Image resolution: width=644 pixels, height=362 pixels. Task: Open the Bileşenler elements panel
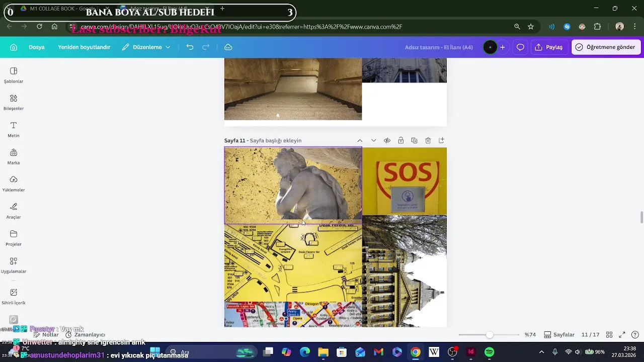(x=14, y=102)
